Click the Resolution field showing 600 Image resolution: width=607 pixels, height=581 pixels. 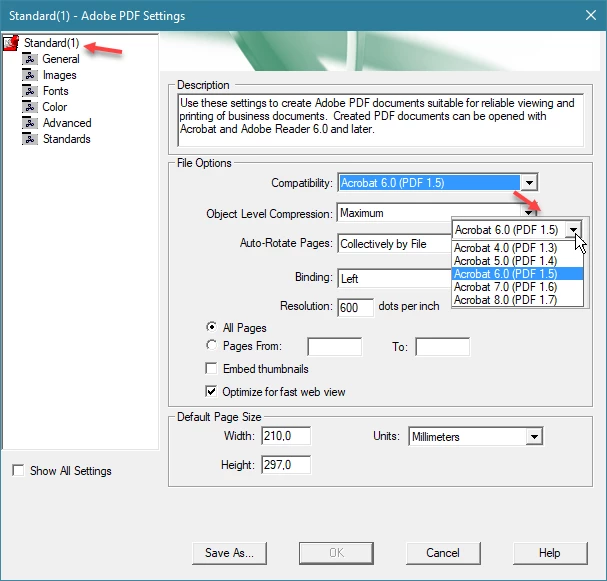point(355,308)
